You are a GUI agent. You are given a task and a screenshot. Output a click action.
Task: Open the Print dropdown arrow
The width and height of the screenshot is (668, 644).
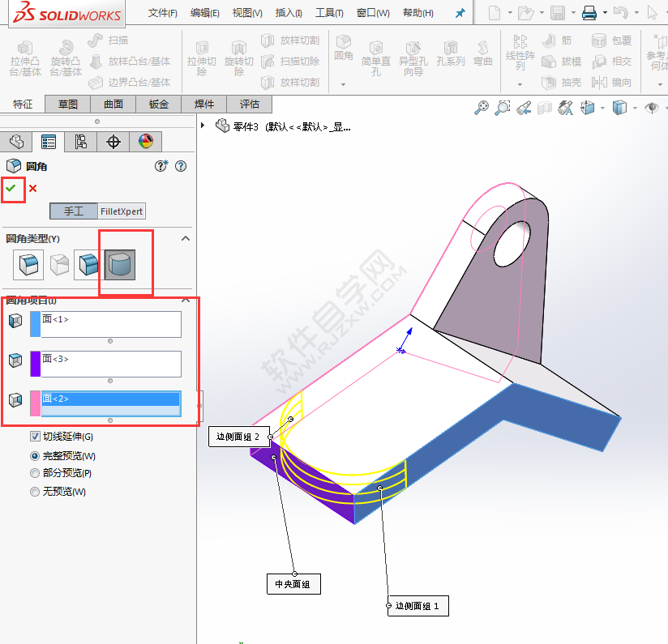[605, 13]
